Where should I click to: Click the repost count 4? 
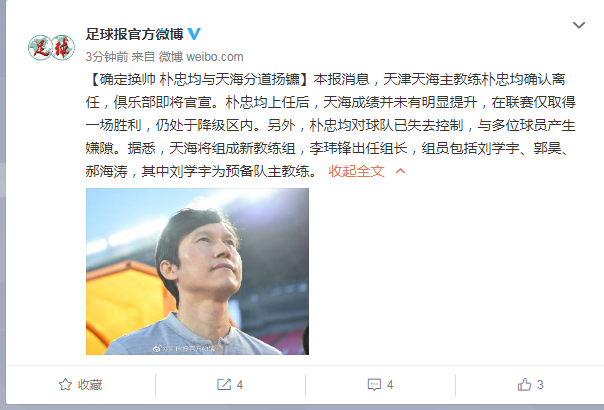(x=240, y=385)
